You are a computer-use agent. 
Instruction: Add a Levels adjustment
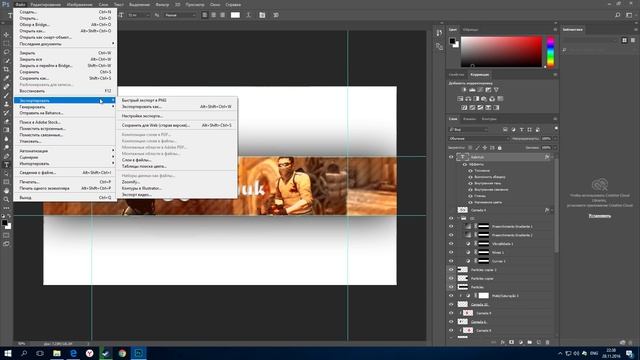point(472,90)
